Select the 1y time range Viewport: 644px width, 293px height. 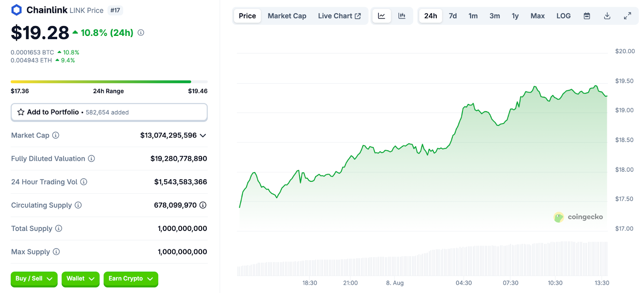coord(515,16)
